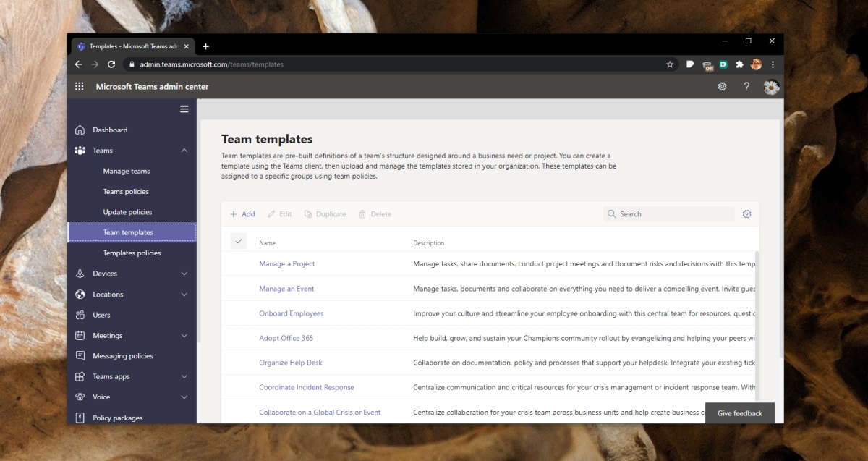The image size is (868, 461).
Task: Open Update policies page
Action: (127, 212)
